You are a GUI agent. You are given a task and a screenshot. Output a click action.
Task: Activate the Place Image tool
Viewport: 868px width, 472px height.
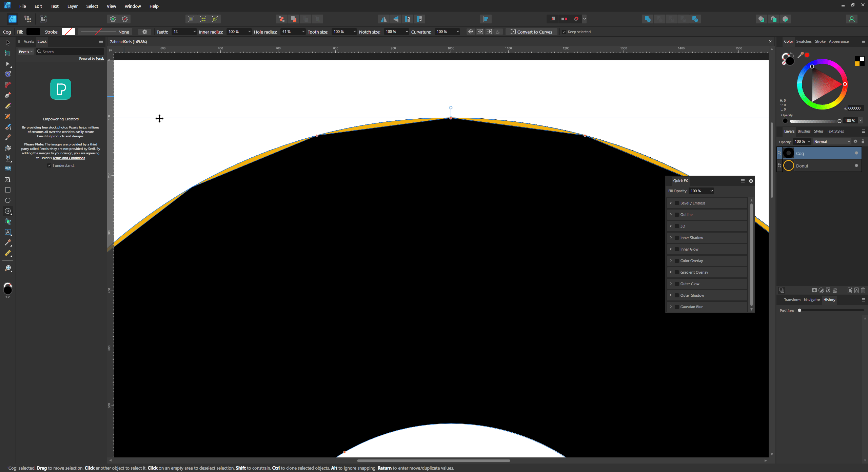pyautogui.click(x=7, y=169)
